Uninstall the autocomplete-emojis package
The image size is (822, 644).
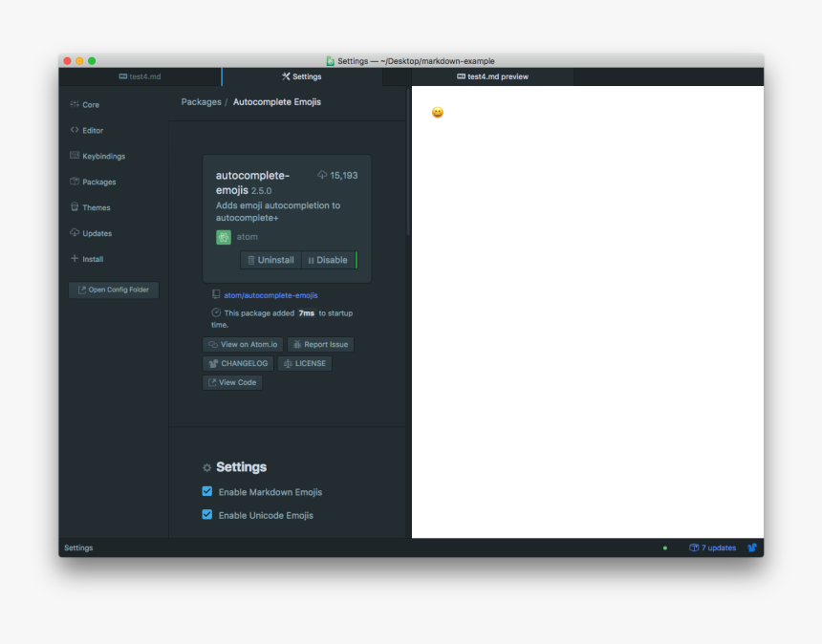[x=271, y=260]
